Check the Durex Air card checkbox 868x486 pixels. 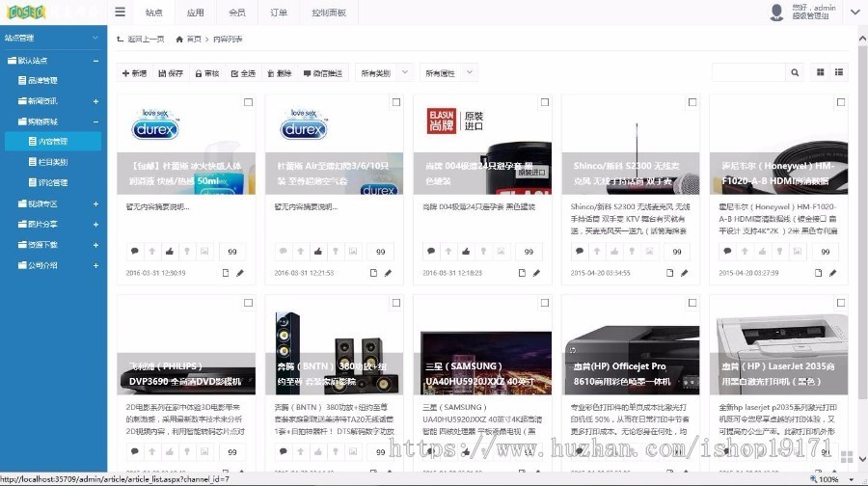tap(396, 102)
